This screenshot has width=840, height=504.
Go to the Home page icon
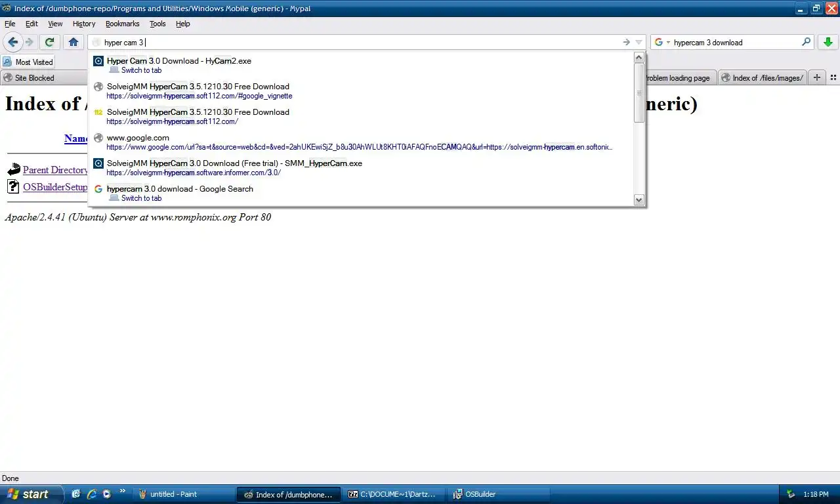[x=73, y=42]
